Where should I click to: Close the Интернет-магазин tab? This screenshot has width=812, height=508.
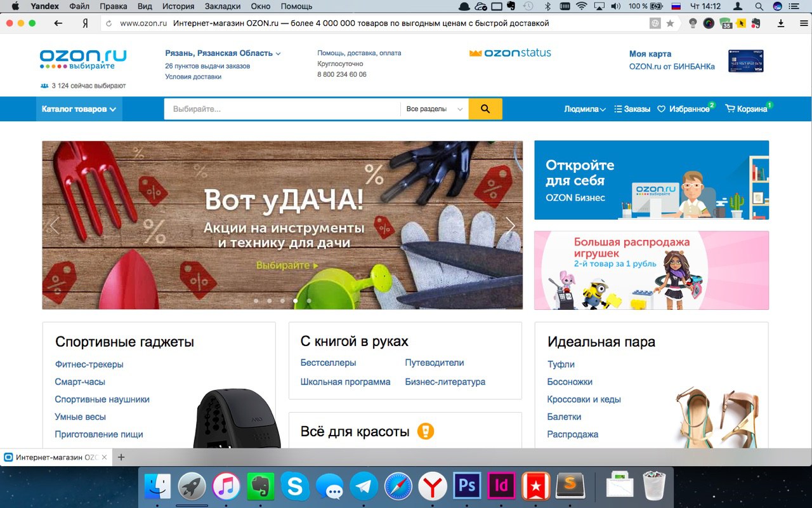105,457
